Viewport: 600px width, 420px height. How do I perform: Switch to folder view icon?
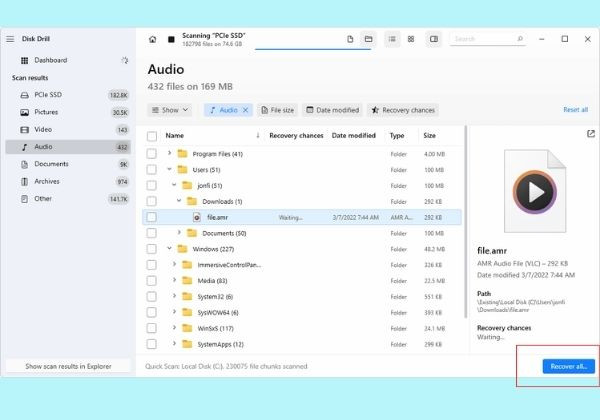[368, 39]
